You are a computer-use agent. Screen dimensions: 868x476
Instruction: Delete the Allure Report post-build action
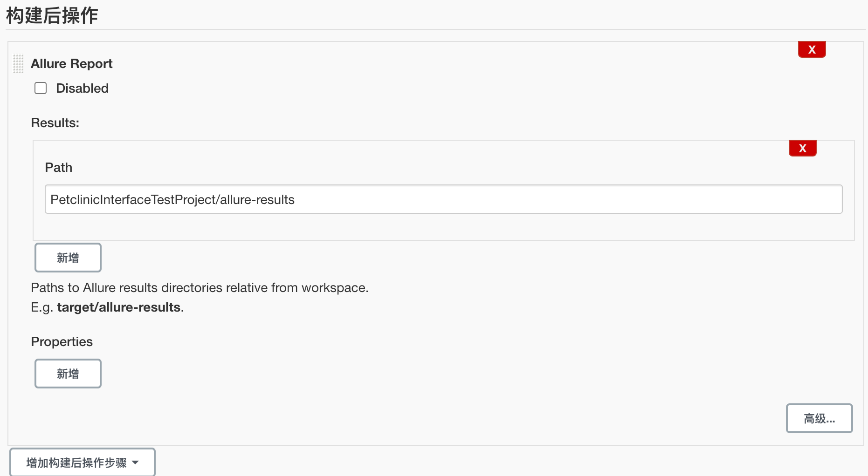[812, 49]
